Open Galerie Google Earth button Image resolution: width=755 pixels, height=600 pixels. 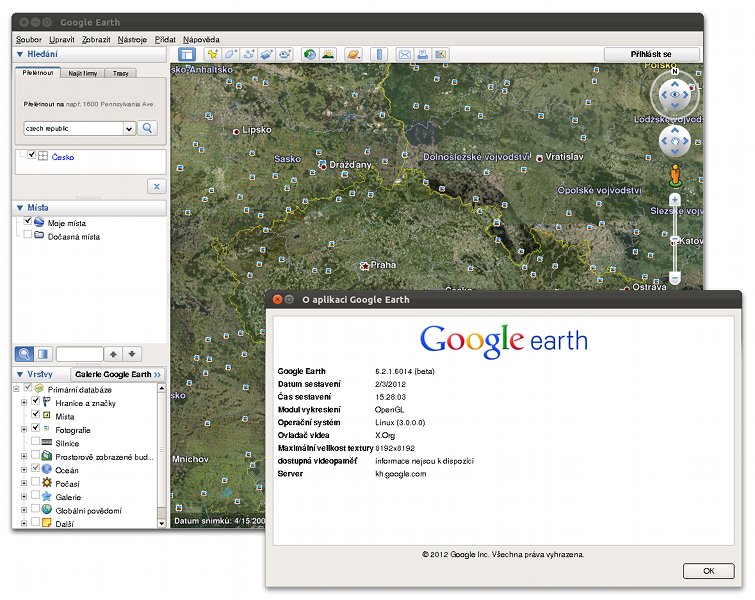[117, 374]
